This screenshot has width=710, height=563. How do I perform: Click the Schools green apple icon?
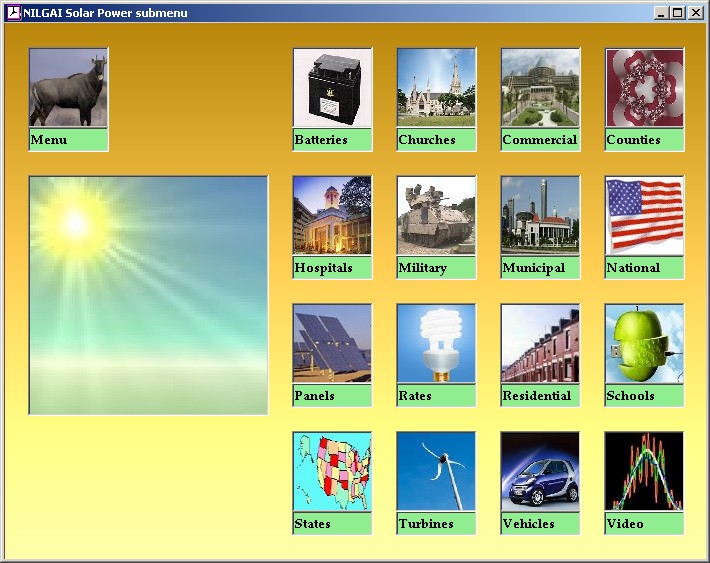644,344
